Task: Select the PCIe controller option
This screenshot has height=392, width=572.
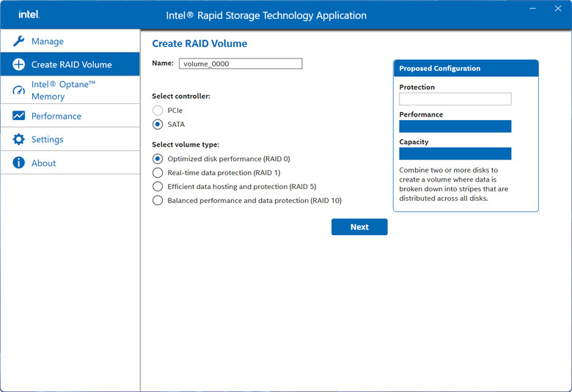Action: 158,110
